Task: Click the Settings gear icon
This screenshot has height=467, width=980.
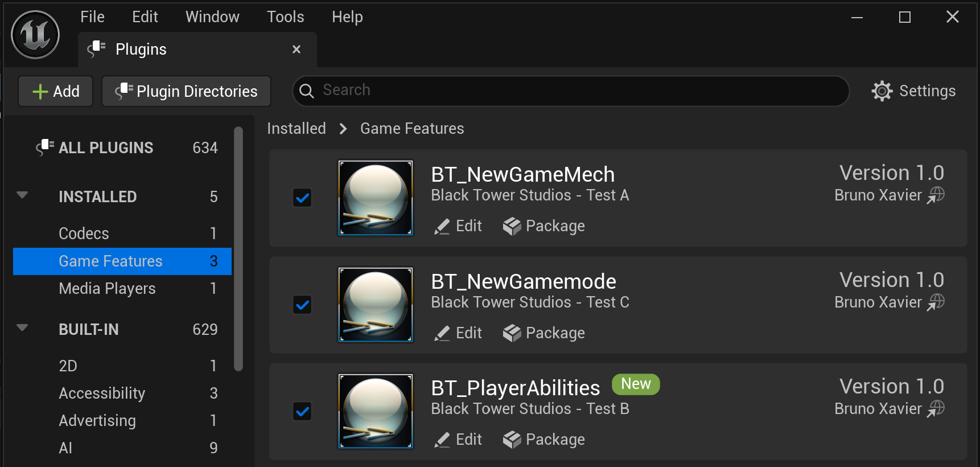Action: (x=882, y=91)
